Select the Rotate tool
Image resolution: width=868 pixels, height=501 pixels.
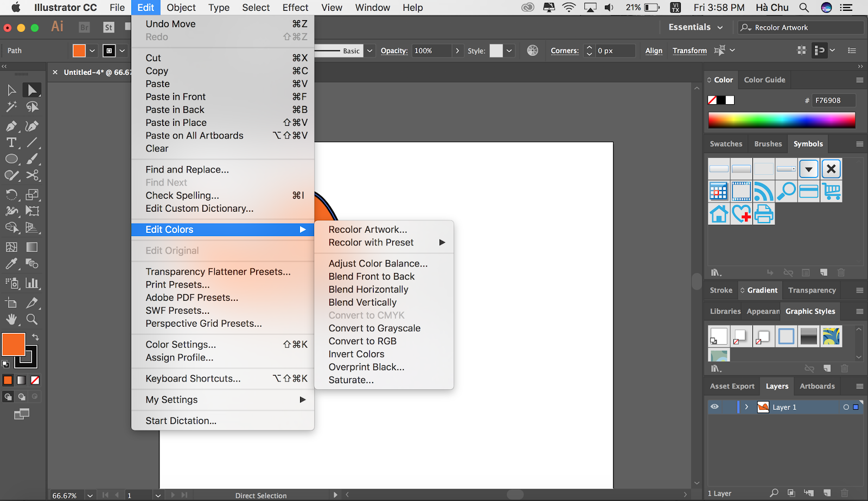pos(11,194)
